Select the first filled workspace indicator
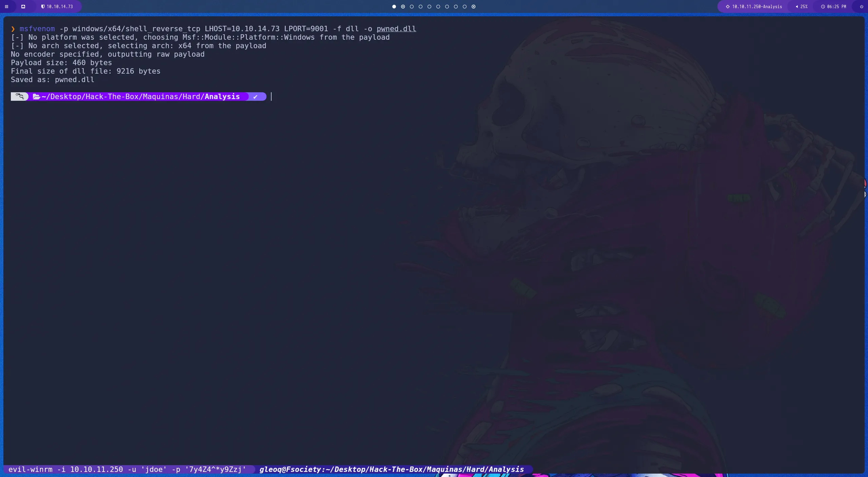This screenshot has width=868, height=477. 394,6
